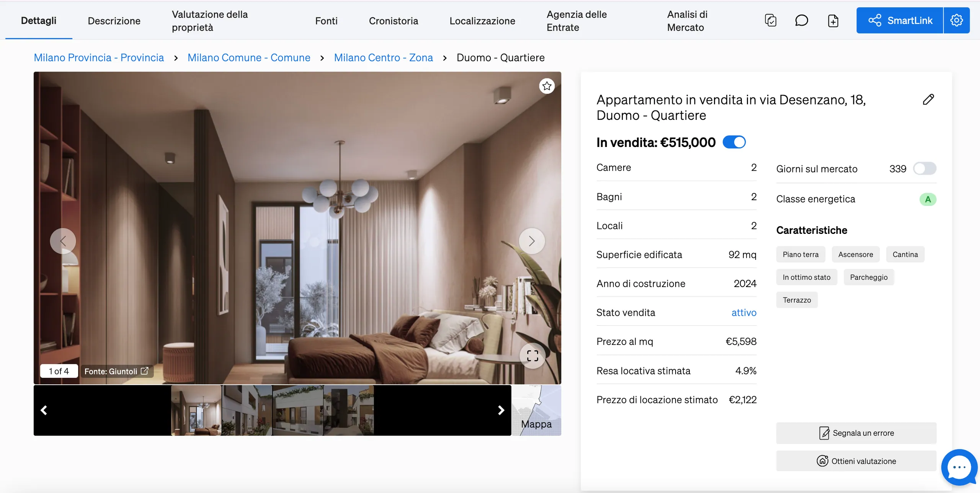Open Cronistoria tab
The image size is (980, 493).
coord(393,21)
